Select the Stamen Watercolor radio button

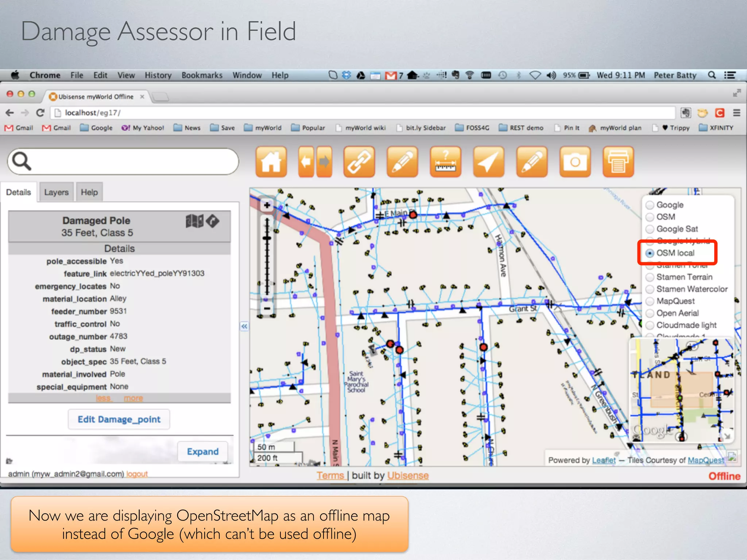[650, 289]
